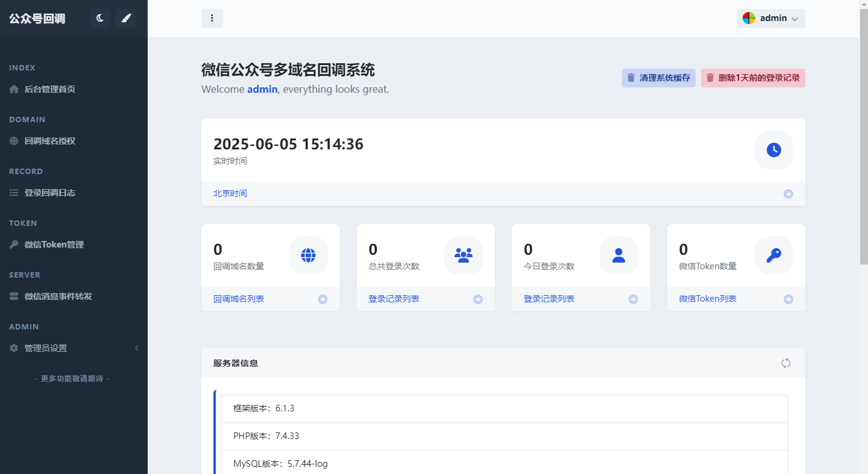Screen dimensions: 868x474
Task: Click the 0 count in 回调域名数量 card
Action: click(x=218, y=249)
